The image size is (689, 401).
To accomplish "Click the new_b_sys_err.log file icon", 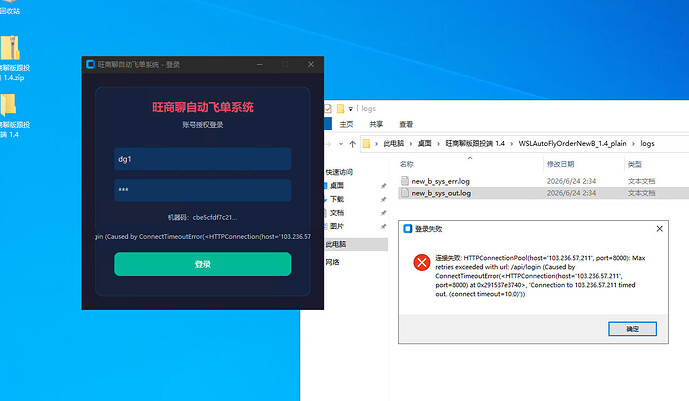I will 405,181.
